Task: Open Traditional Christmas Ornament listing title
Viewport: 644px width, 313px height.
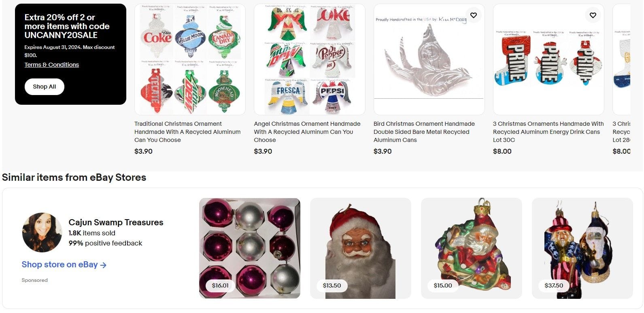Action: [x=187, y=132]
